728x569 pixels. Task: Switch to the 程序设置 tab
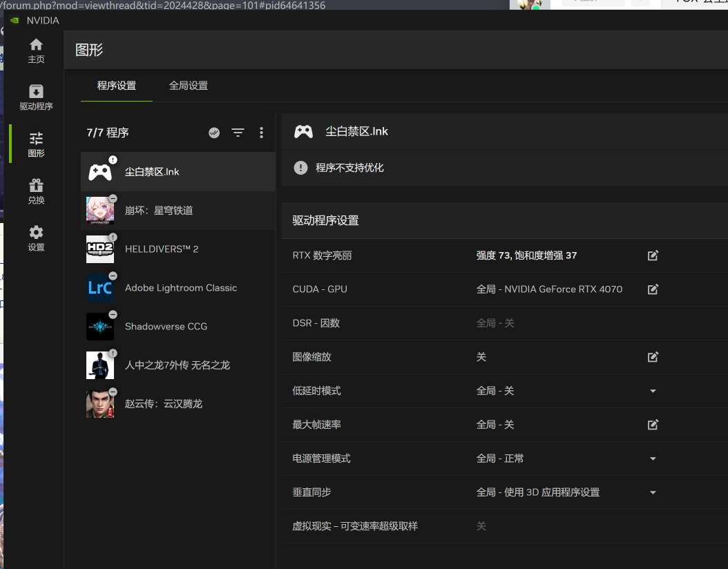[117, 86]
